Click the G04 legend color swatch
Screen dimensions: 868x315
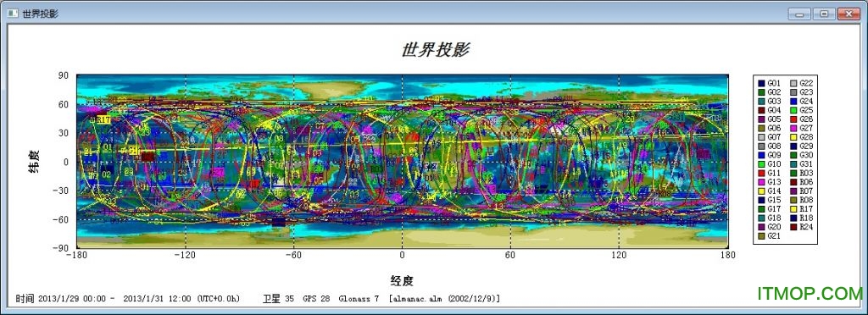pos(761,111)
